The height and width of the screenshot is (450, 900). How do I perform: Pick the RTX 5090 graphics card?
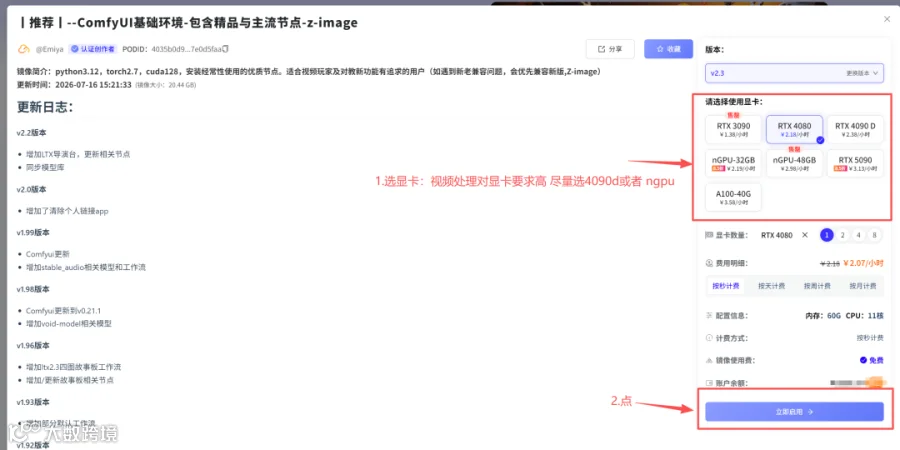(x=855, y=163)
